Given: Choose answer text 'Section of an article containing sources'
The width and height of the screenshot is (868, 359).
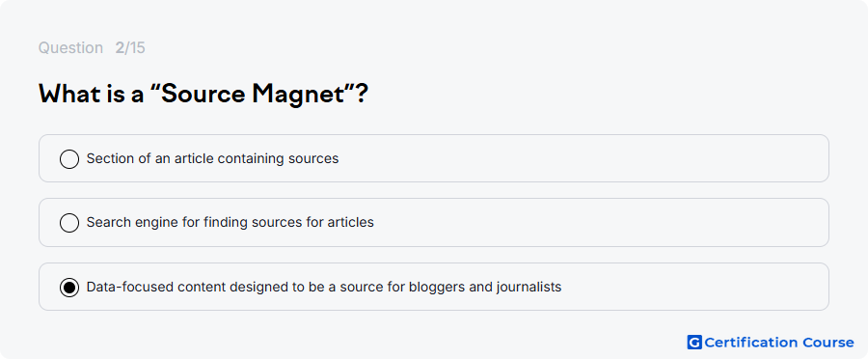Looking at the screenshot, I should [212, 158].
